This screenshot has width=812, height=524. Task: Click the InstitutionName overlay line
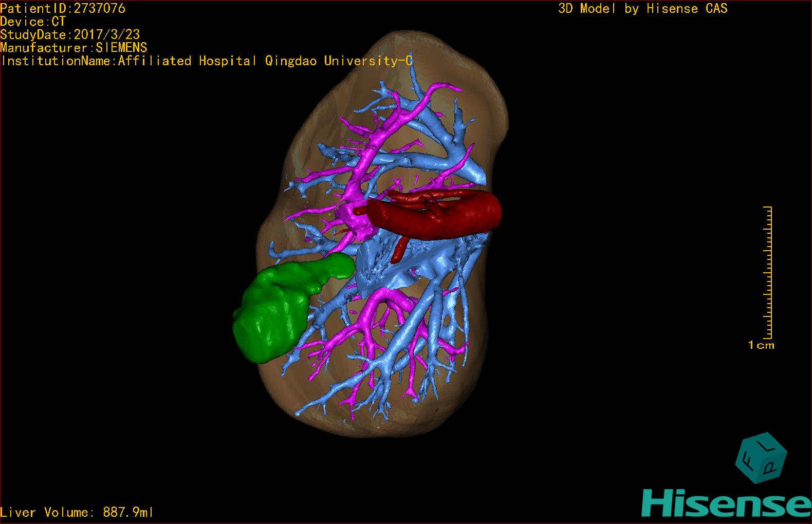point(206,61)
